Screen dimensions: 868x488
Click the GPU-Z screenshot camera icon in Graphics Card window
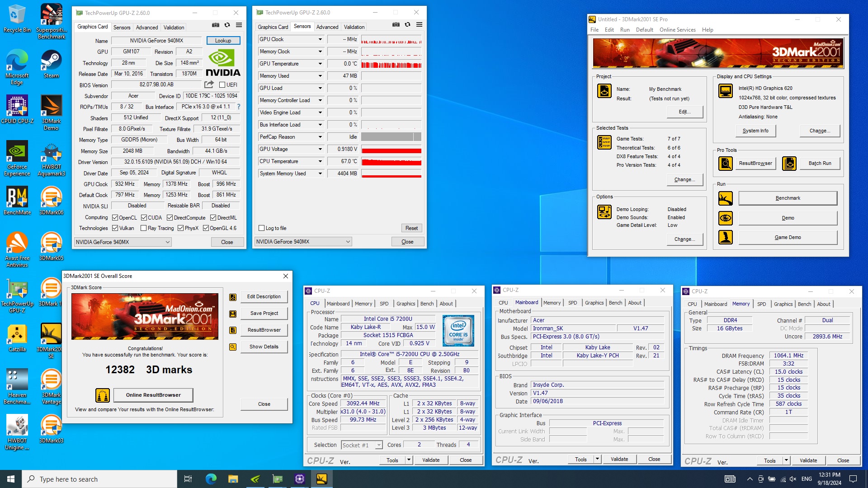click(216, 25)
